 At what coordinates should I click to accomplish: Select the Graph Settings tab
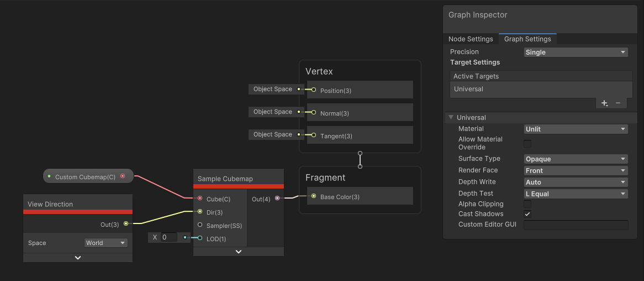coord(527,39)
